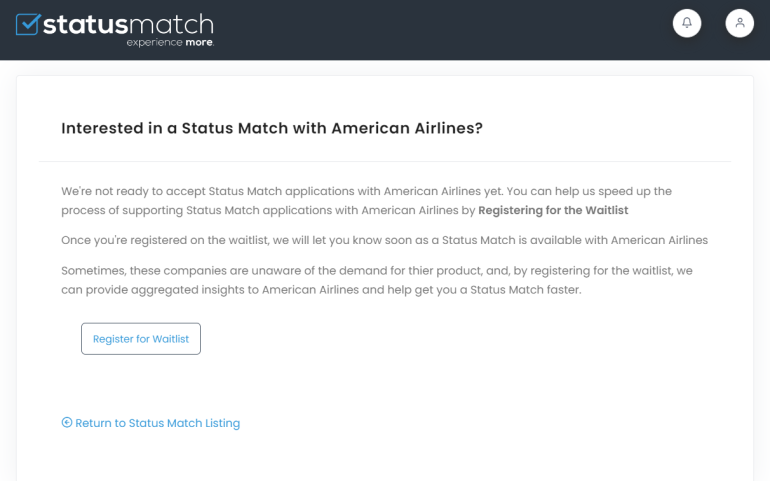Click the "Interested in a Status Match" heading

click(271, 128)
